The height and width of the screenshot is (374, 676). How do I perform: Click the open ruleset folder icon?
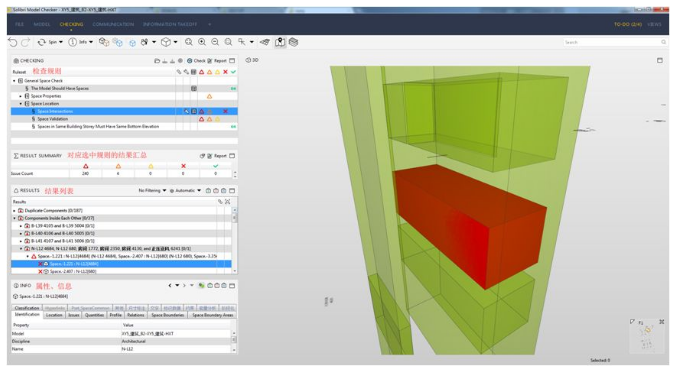click(x=157, y=61)
